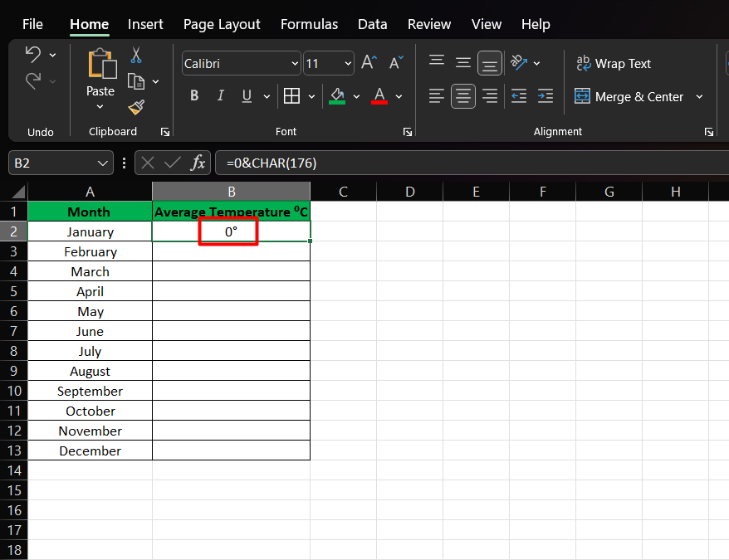Click the Paste clipboard icon
Viewport: 729px width, 560px height.
click(102, 64)
